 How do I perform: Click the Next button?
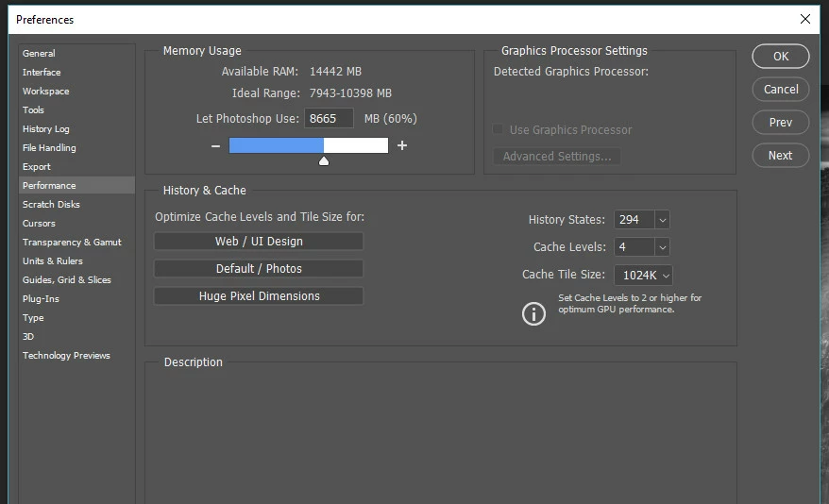780,156
